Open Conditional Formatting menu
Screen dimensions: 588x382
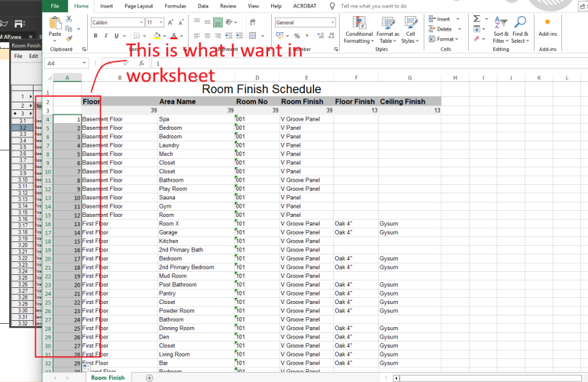point(359,31)
